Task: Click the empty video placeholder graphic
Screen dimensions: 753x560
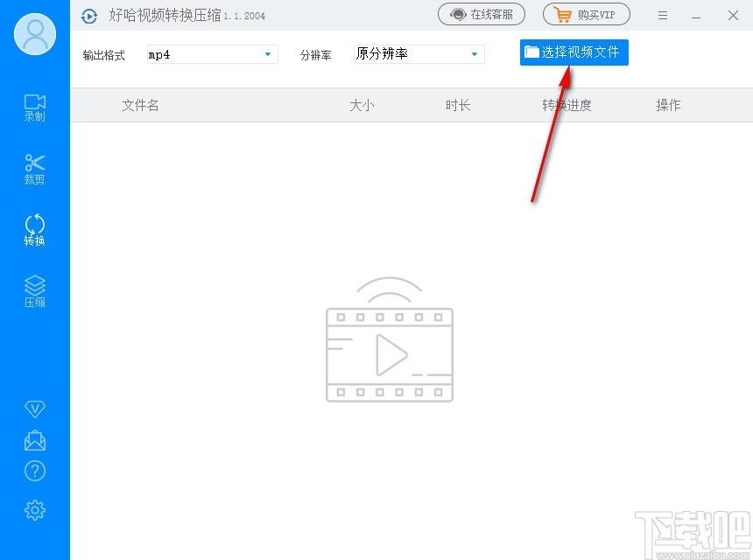Action: (x=390, y=341)
